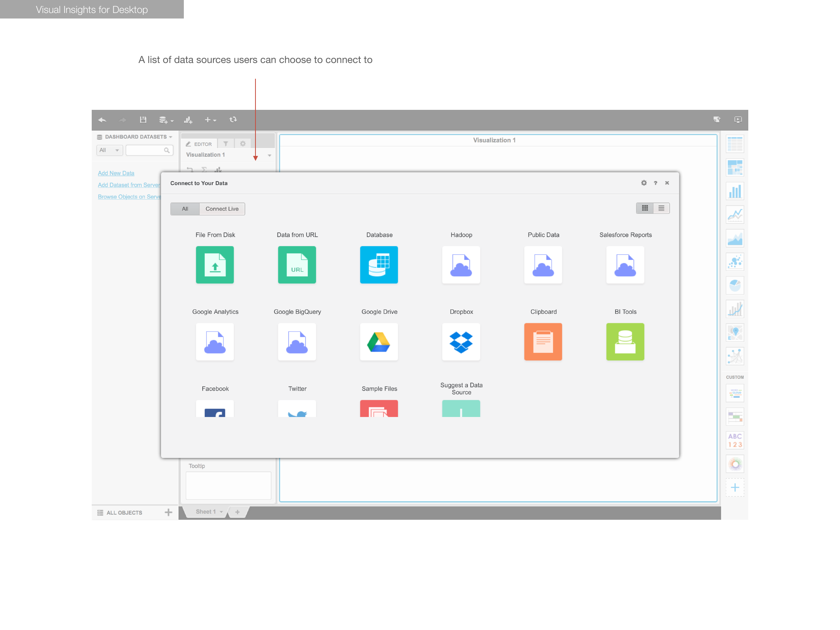Switch to list view of data sources
Image resolution: width=840 pixels, height=630 pixels.
[x=661, y=208]
